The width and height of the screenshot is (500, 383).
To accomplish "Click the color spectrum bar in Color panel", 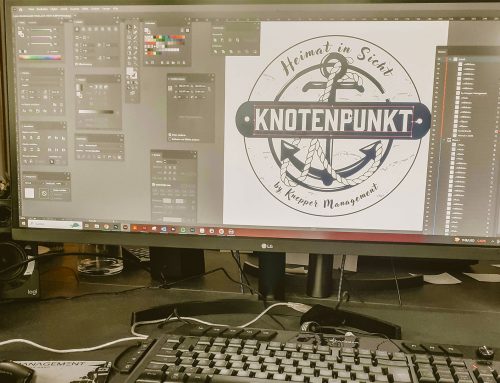I will pyautogui.click(x=40, y=57).
